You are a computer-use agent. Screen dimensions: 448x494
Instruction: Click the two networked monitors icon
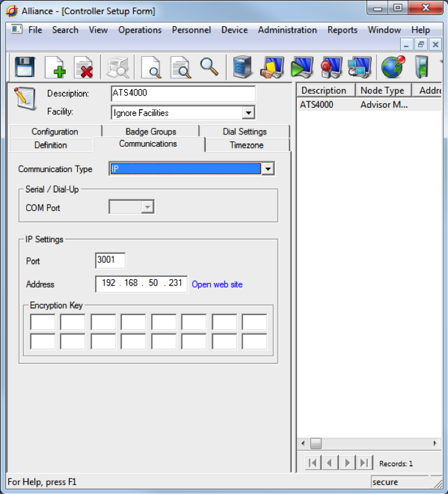point(359,66)
